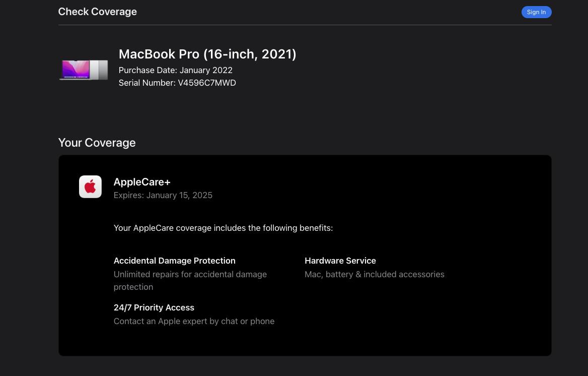Click the purple MacBook screen in product image
The width and height of the screenshot is (588, 376).
tap(75, 70)
